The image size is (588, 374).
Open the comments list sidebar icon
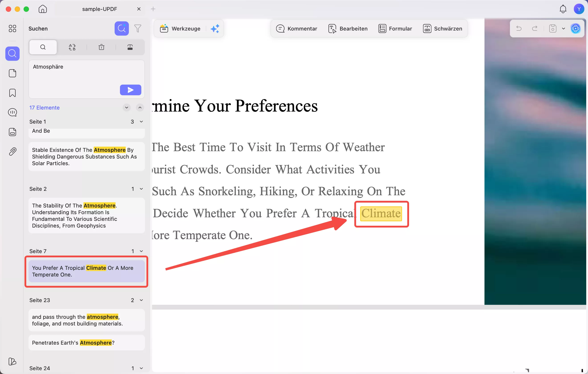[12, 112]
